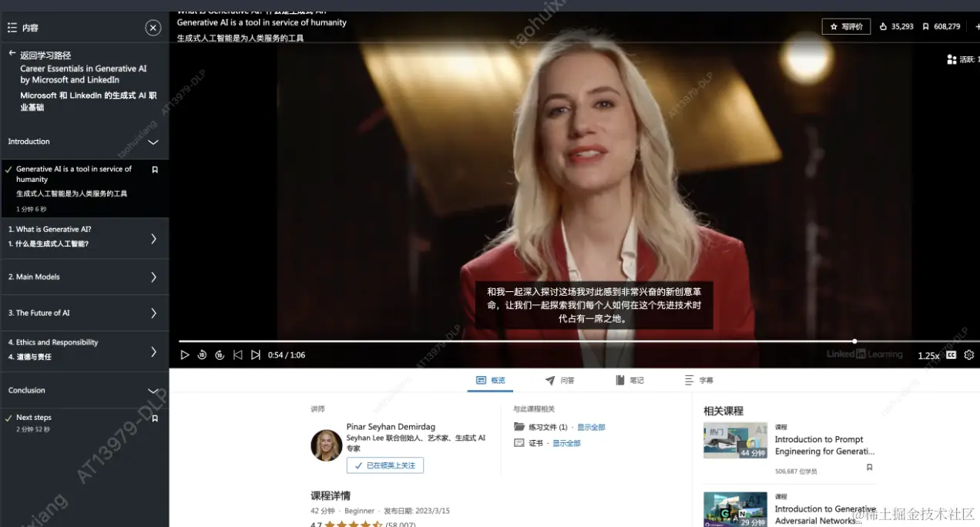Open Introduction to Generative Adversarial Networks thumbnail
Image resolution: width=980 pixels, height=527 pixels.
[x=735, y=509]
